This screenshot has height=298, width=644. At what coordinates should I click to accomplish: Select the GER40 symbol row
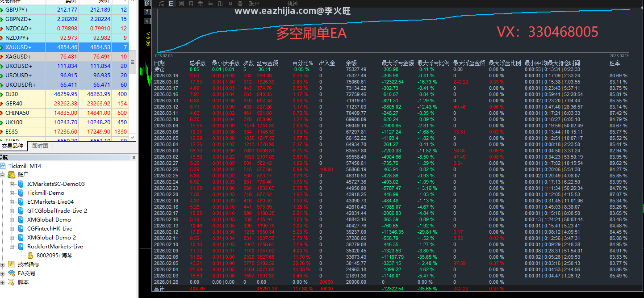[x=65, y=104]
